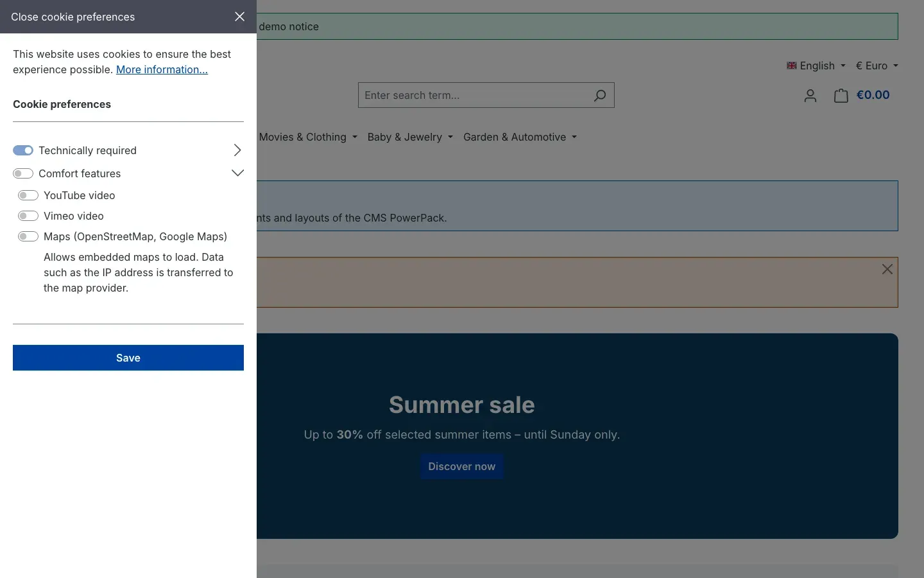This screenshot has width=924, height=578.
Task: Turn on the Vimeo video switch
Action: point(28,216)
